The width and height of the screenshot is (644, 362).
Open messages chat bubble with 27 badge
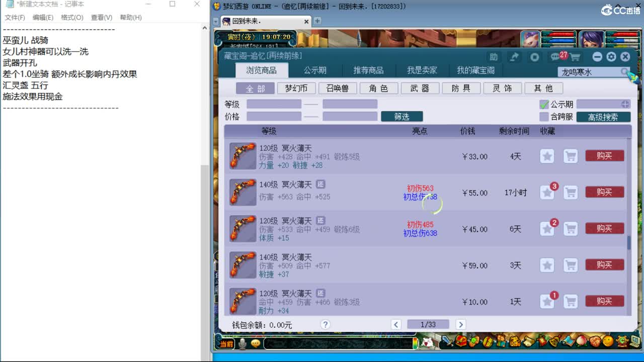tap(556, 57)
